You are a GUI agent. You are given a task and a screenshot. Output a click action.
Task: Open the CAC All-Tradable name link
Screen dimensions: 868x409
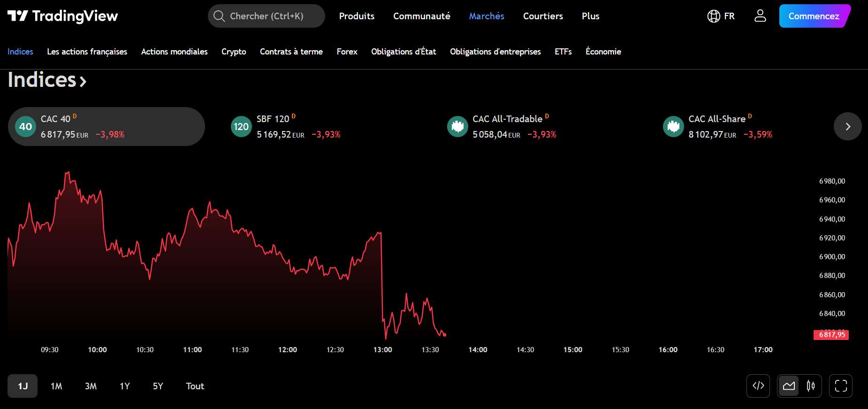coord(507,119)
